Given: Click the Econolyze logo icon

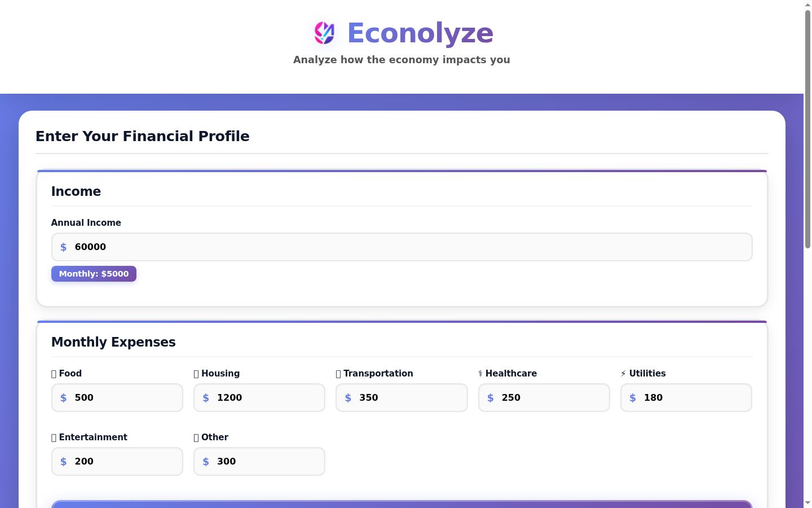Looking at the screenshot, I should 324,33.
